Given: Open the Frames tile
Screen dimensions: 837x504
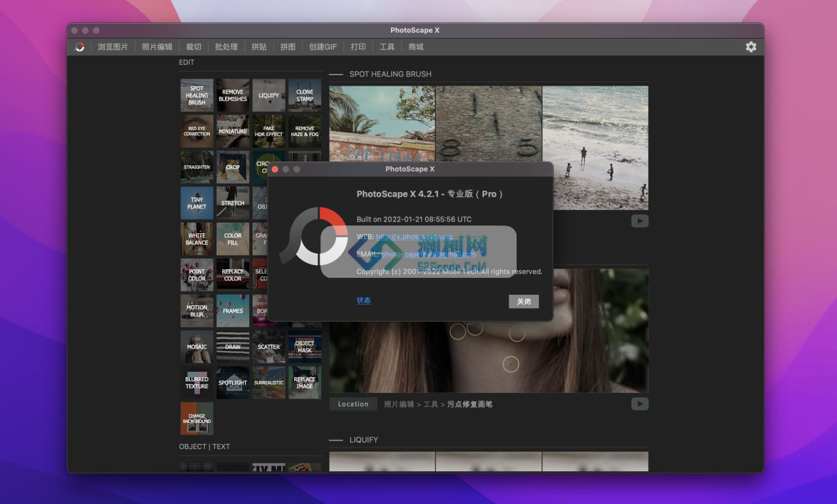Looking at the screenshot, I should point(233,311).
